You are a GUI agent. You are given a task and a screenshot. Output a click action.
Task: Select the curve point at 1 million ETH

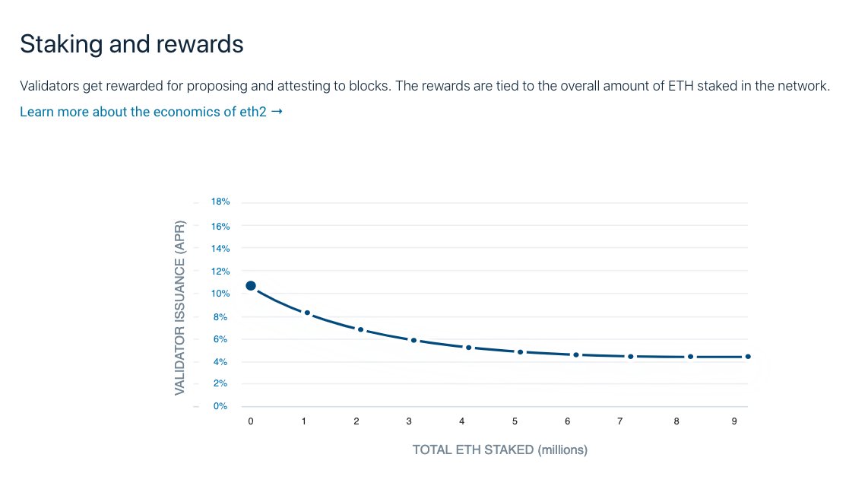click(307, 313)
